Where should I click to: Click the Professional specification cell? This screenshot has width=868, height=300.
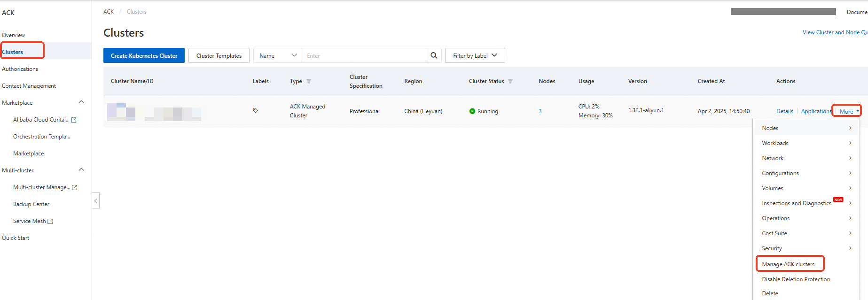[365, 111]
